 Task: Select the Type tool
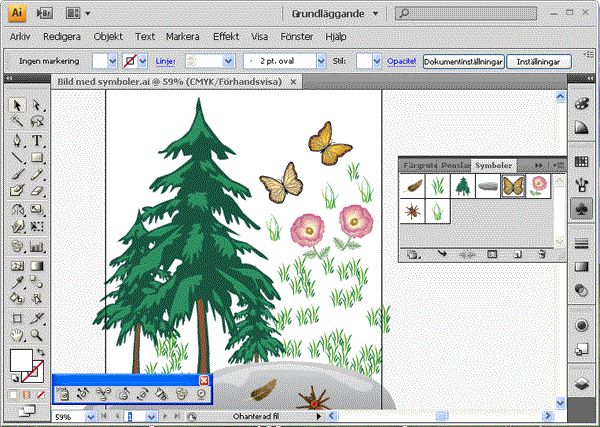coord(37,140)
